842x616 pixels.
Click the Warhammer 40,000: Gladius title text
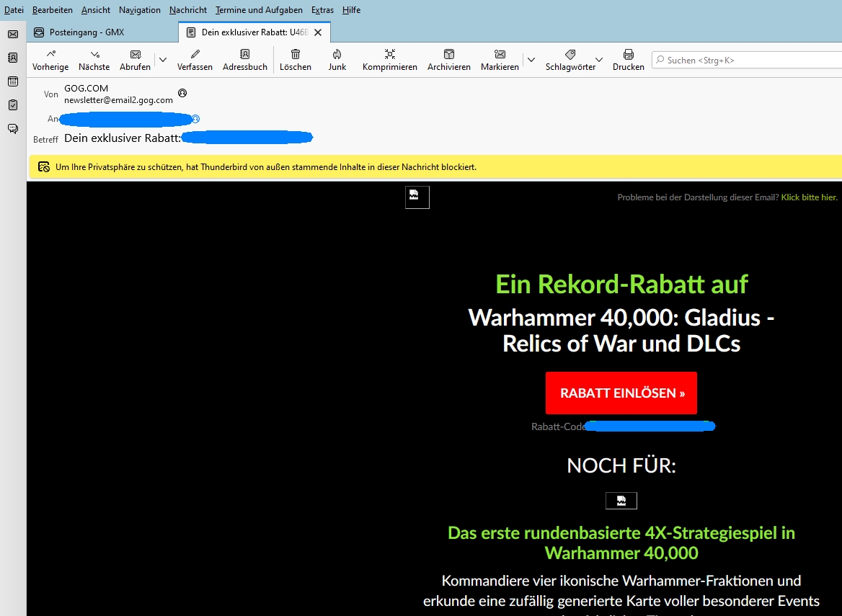(621, 330)
